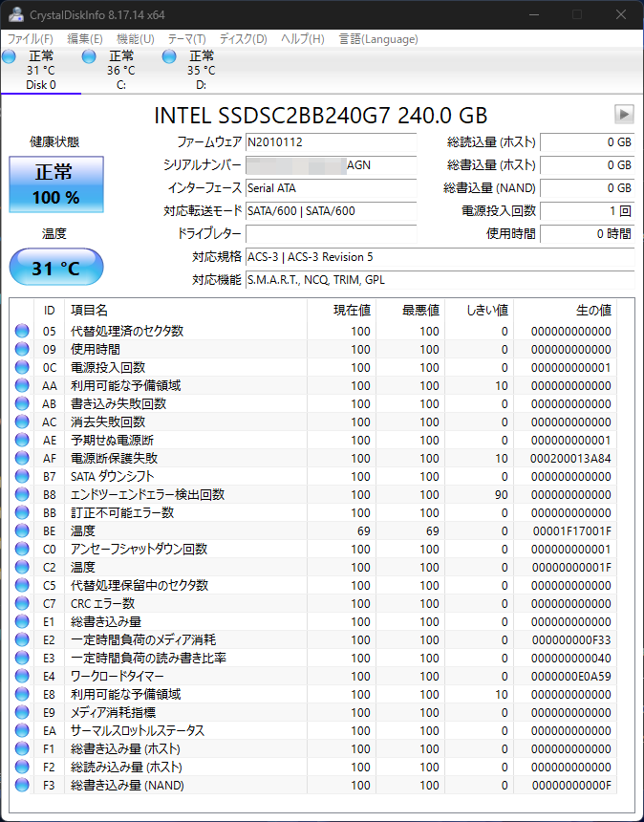This screenshot has width=644, height=822.
Task: Click the 使用時間 value 0 時間
Action: [588, 233]
